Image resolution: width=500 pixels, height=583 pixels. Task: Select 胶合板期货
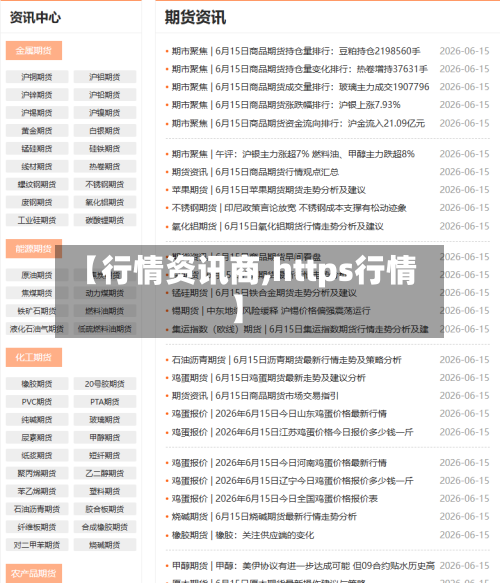105,509
